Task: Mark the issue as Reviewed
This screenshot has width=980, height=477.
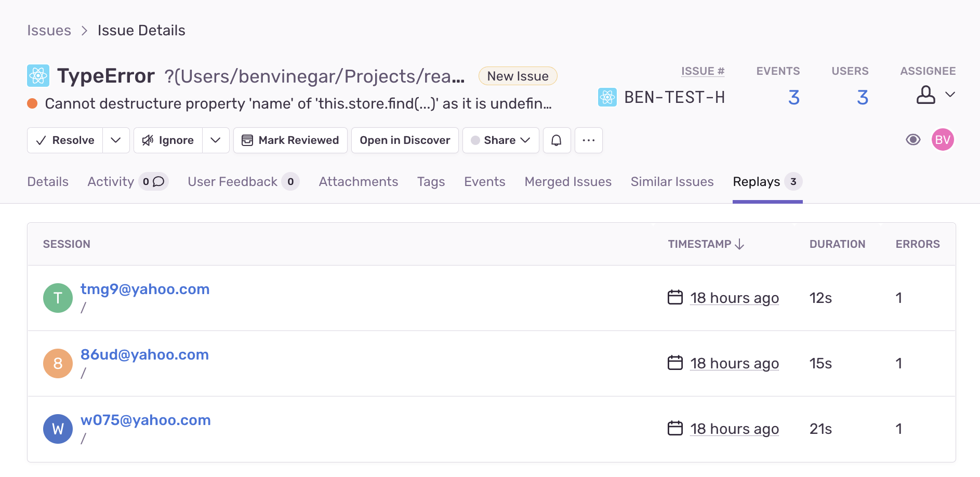Action: click(x=290, y=140)
